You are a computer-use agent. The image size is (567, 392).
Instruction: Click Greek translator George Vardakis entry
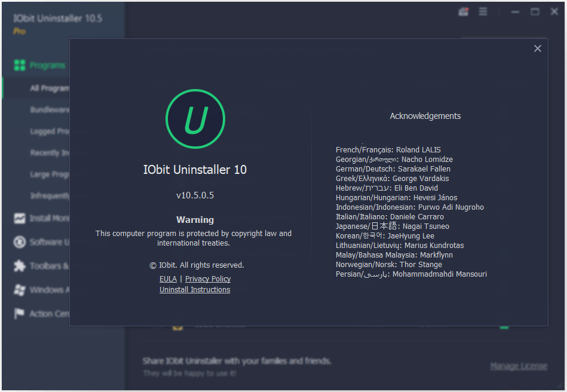click(x=393, y=179)
